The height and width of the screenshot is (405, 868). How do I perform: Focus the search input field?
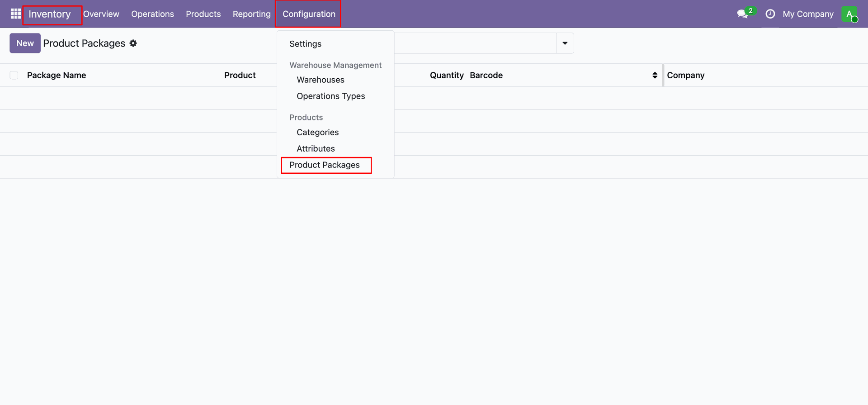click(475, 43)
